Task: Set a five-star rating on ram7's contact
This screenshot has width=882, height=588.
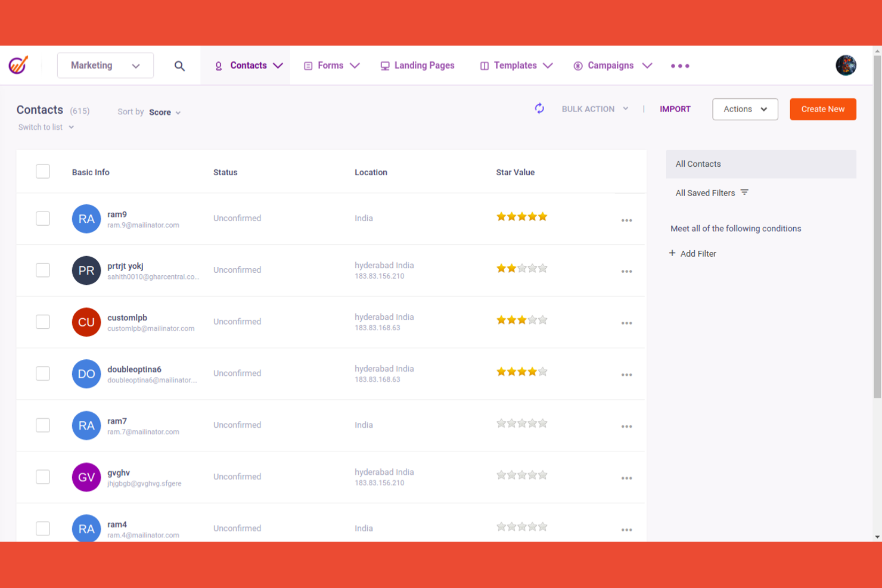Action: coord(542,423)
